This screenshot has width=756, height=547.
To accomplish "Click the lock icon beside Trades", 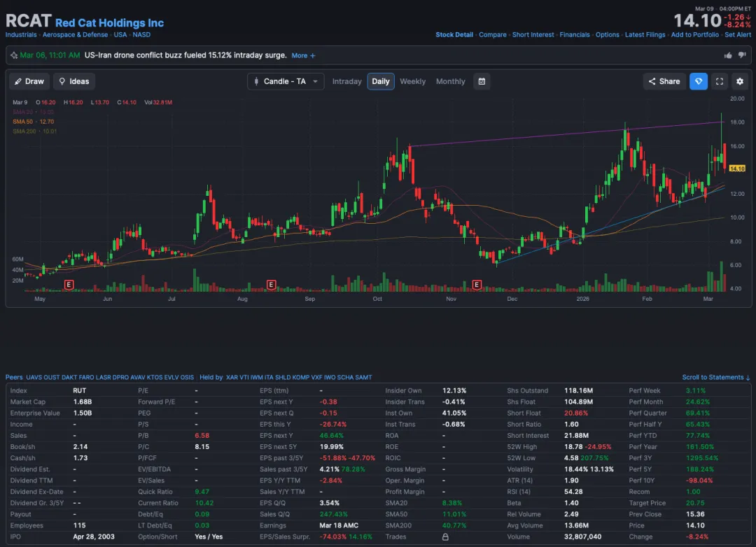I will [x=445, y=537].
